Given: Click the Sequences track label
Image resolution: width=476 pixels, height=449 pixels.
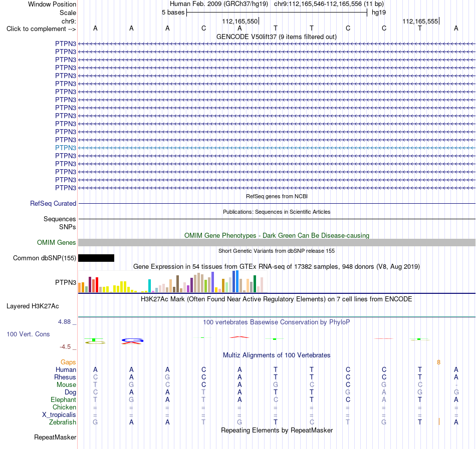Looking at the screenshot, I should 60,219.
